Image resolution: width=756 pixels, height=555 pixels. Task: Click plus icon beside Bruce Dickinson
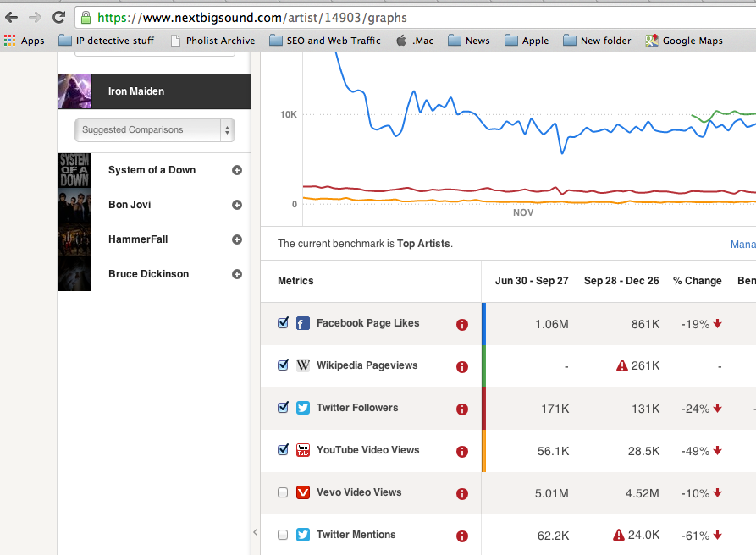[x=237, y=274]
